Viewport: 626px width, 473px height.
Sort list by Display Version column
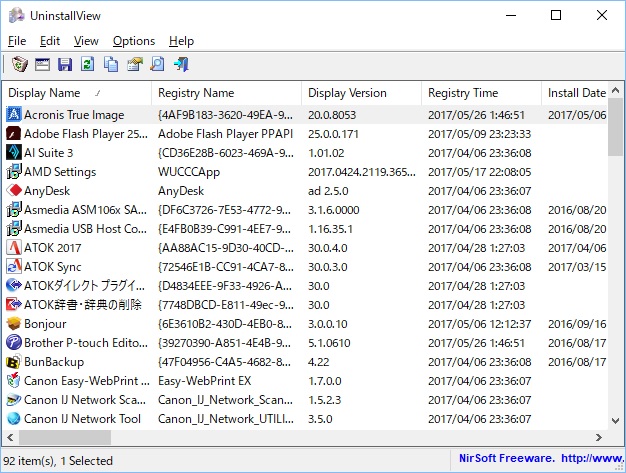point(360,93)
